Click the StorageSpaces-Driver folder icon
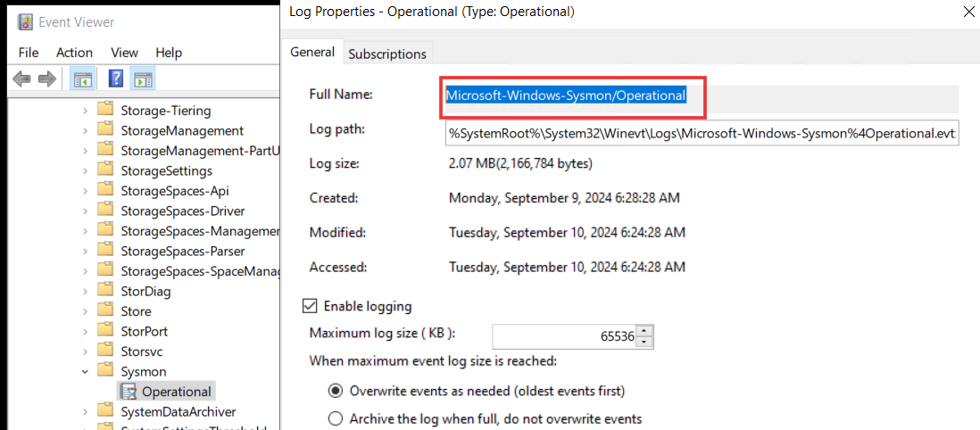 pyautogui.click(x=105, y=211)
